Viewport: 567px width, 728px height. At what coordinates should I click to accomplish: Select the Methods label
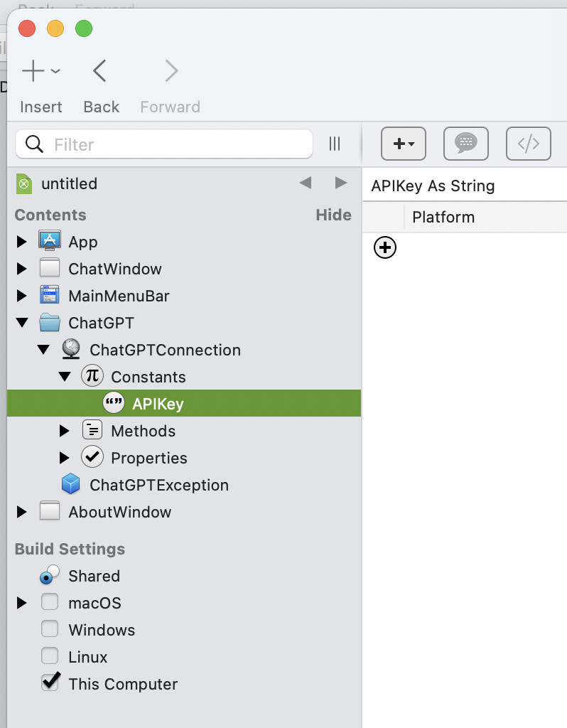pos(144,431)
